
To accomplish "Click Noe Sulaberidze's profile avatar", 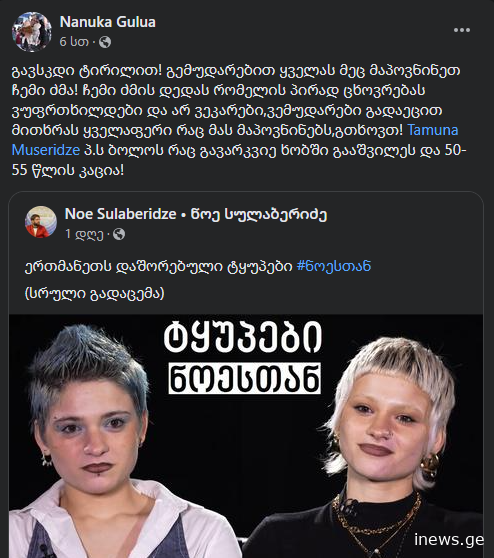I will click(41, 222).
